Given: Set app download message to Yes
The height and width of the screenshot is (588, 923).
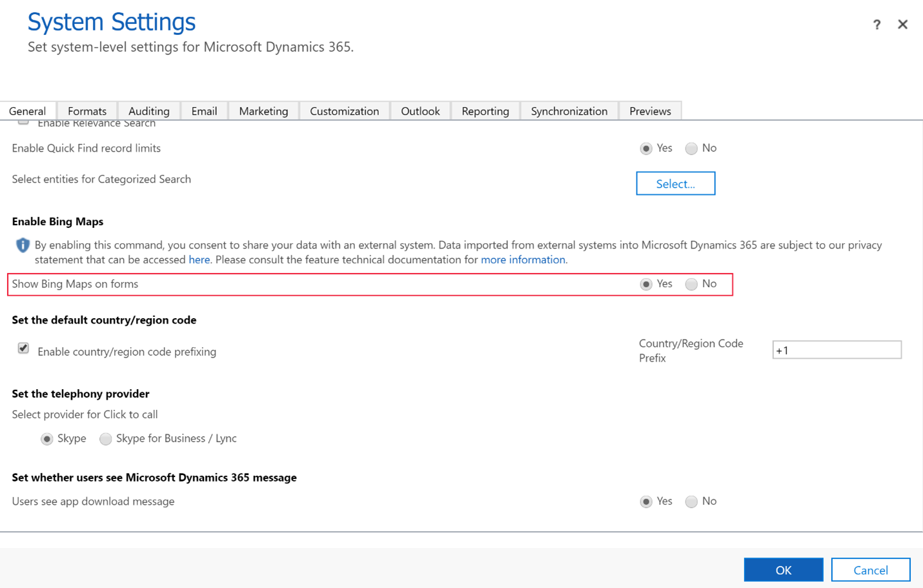Looking at the screenshot, I should click(x=646, y=502).
